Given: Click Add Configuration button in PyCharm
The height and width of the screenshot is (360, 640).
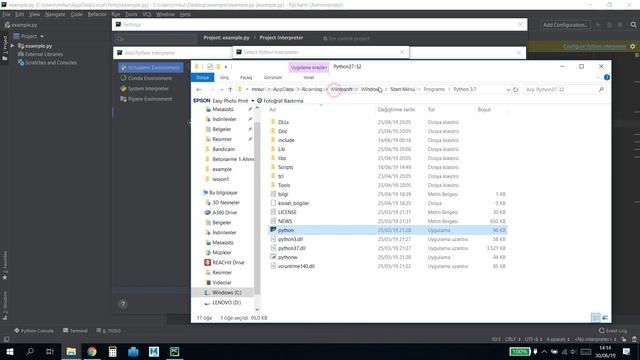Looking at the screenshot, I should (565, 25).
